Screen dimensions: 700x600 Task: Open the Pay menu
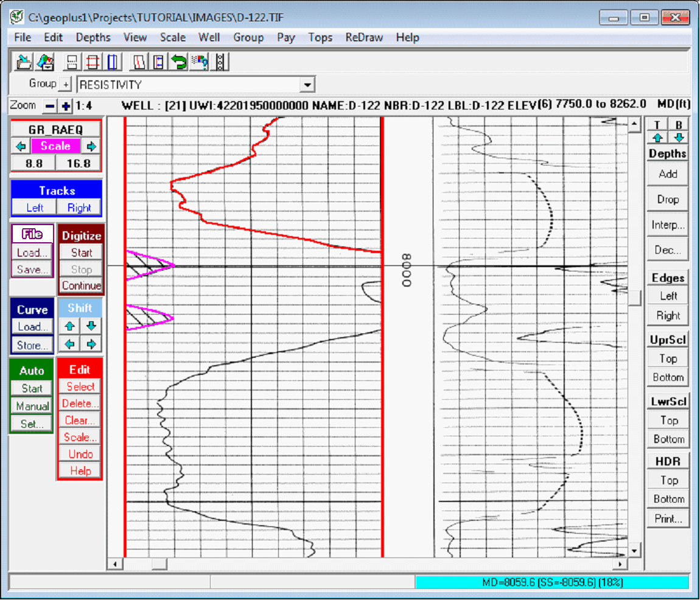click(285, 37)
